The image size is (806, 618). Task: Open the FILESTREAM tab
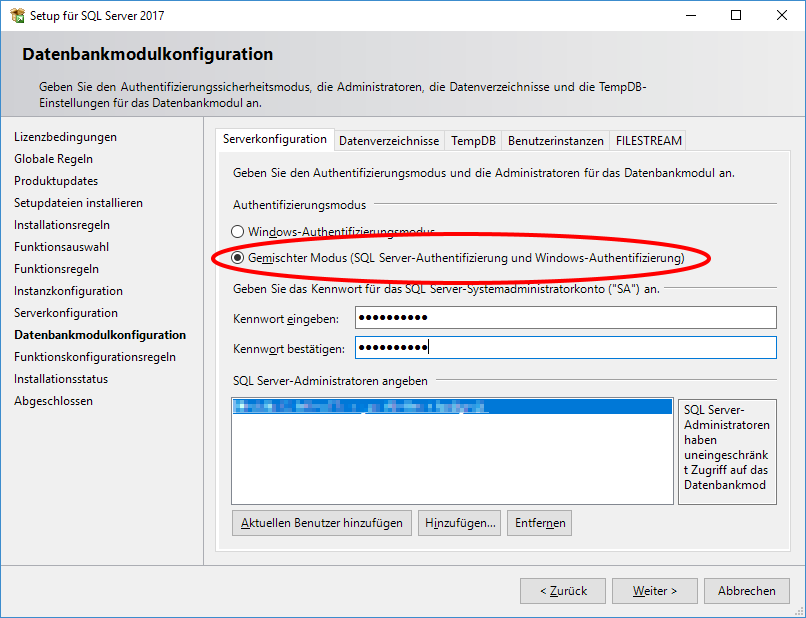[649, 141]
